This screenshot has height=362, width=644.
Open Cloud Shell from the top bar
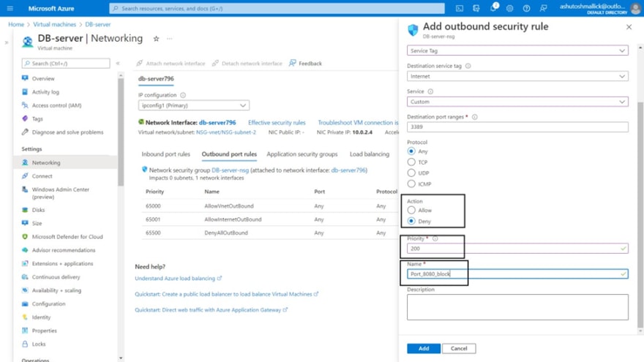pos(460,8)
